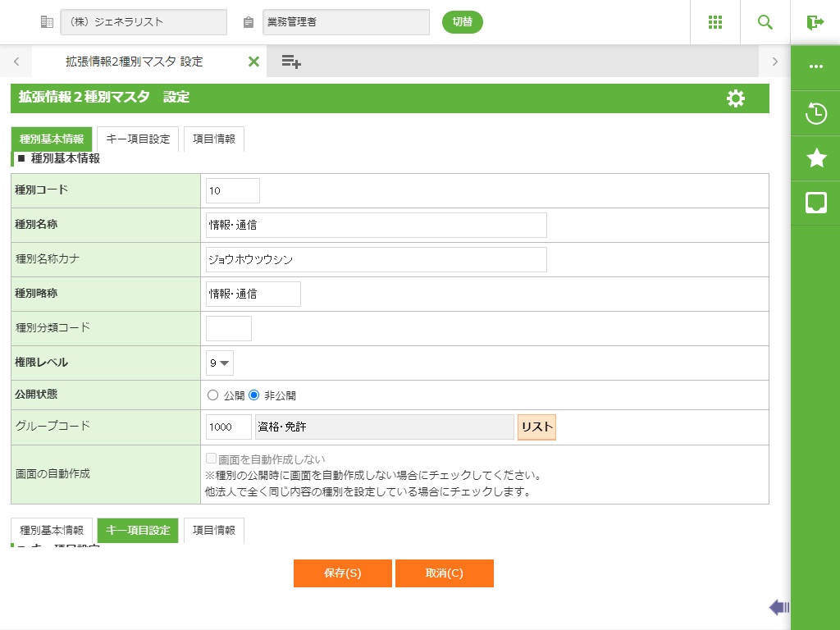The width and height of the screenshot is (840, 630).
Task: Select the 公開 radio button
Action: click(213, 395)
